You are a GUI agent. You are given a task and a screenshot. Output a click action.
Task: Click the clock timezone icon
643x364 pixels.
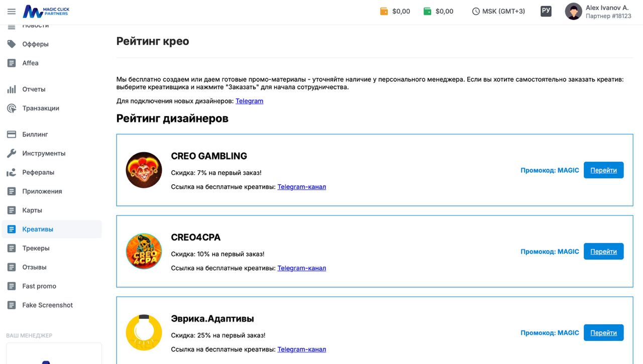[x=476, y=11]
